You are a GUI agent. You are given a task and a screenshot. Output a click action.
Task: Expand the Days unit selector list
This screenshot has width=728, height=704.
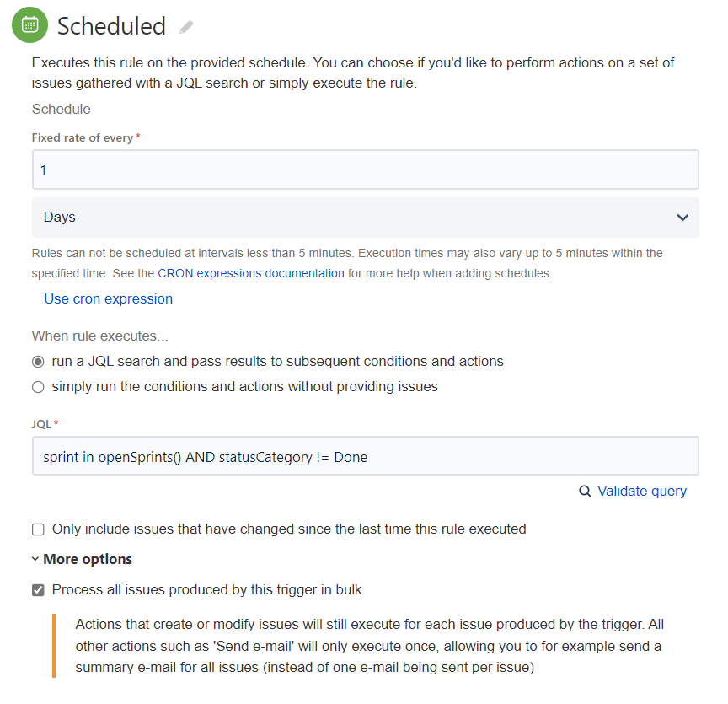pyautogui.click(x=365, y=217)
